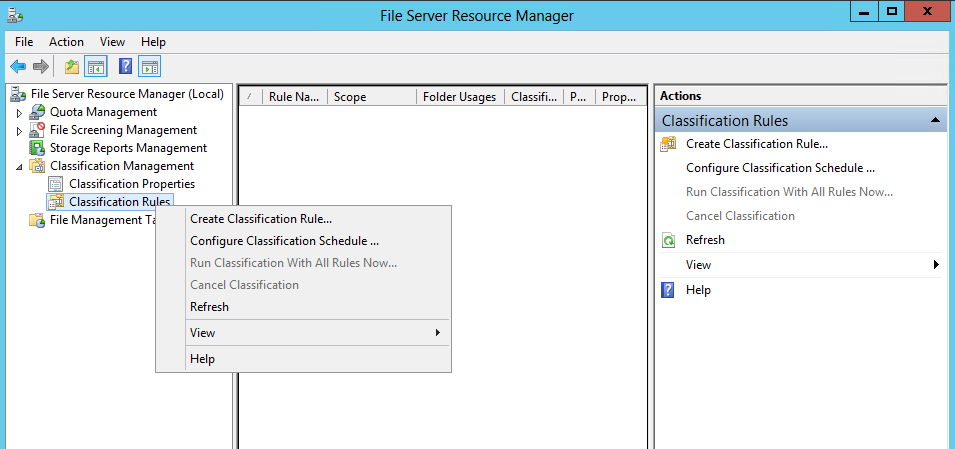Collapse the Classification Rules actions section
Image resolution: width=955 pixels, height=449 pixels.
[x=934, y=120]
